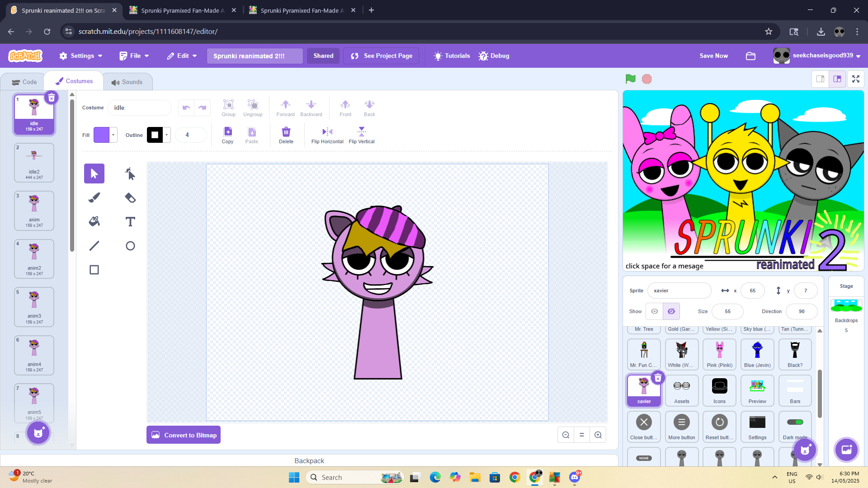Viewport: 868px width, 488px height.
Task: Click the purple Fill color swatch
Action: [x=101, y=135]
